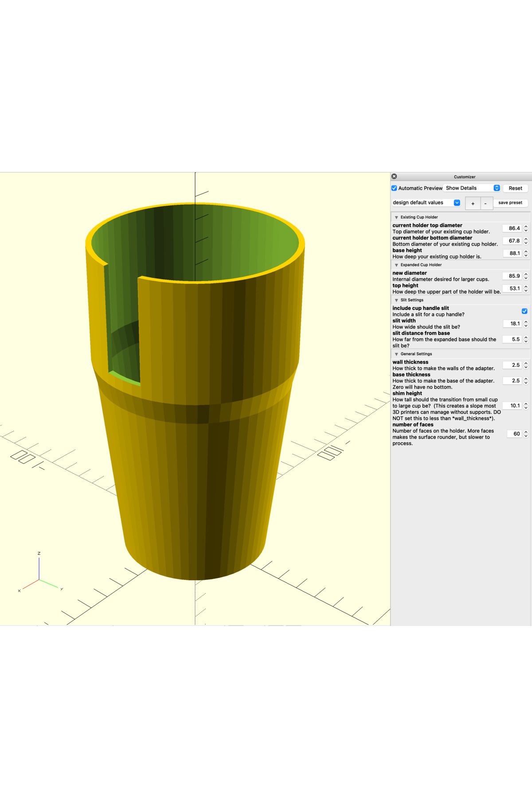
Task: Click stepper arrows for top height
Action: point(526,288)
